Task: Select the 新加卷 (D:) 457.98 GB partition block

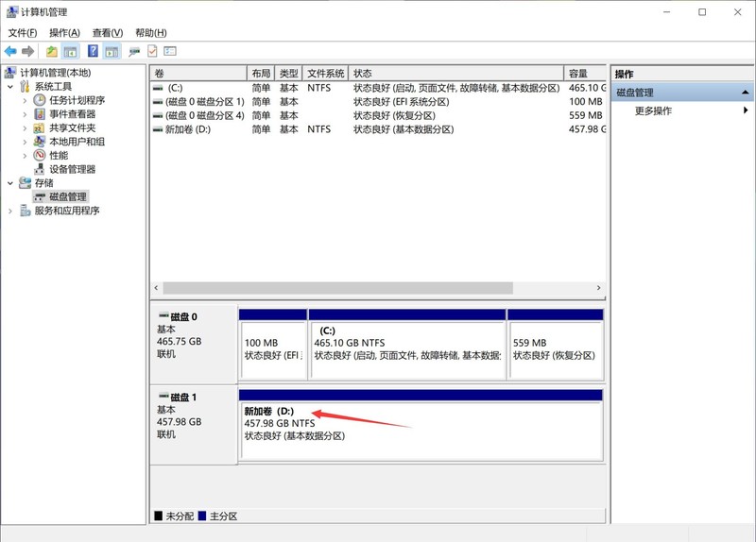Action: (x=421, y=425)
